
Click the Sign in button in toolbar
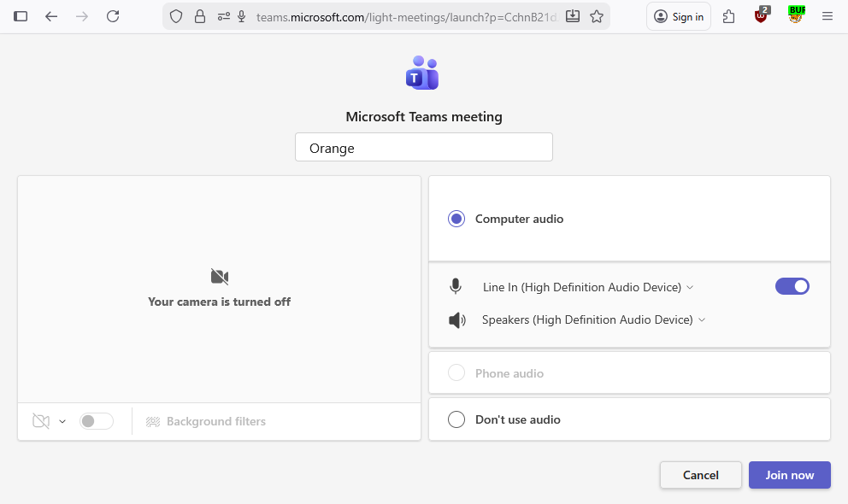pyautogui.click(x=679, y=16)
